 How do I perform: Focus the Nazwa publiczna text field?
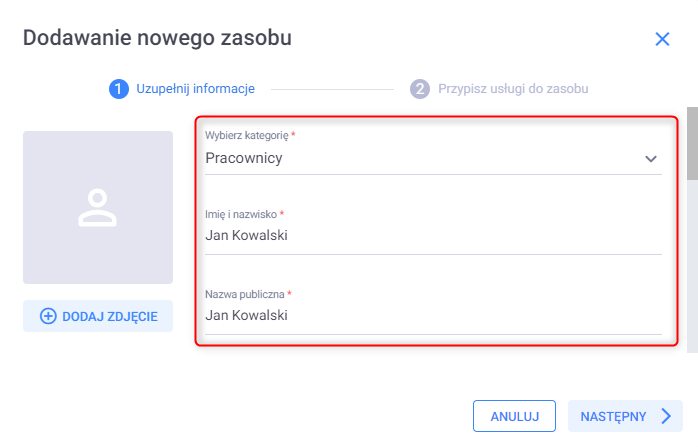click(x=432, y=316)
